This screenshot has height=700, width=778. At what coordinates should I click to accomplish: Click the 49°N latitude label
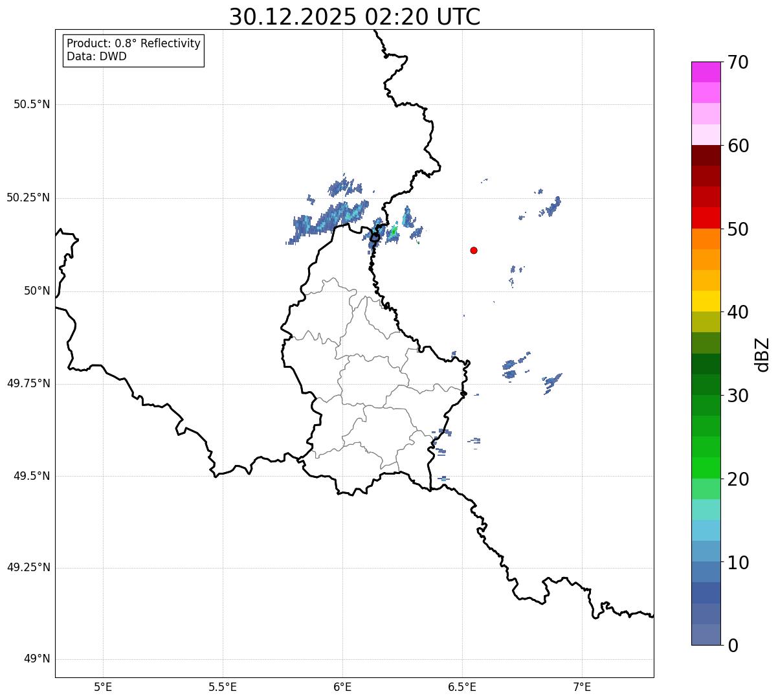point(37,659)
